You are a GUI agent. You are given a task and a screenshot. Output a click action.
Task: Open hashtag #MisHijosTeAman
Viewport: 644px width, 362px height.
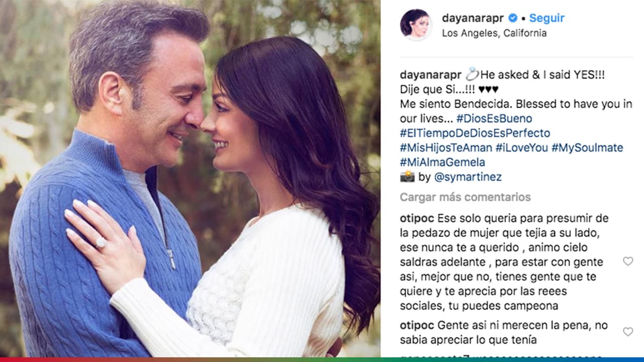446,148
